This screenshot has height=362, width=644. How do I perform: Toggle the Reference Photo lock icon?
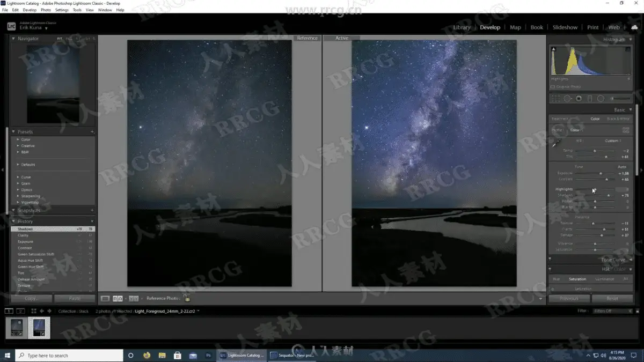click(x=187, y=298)
